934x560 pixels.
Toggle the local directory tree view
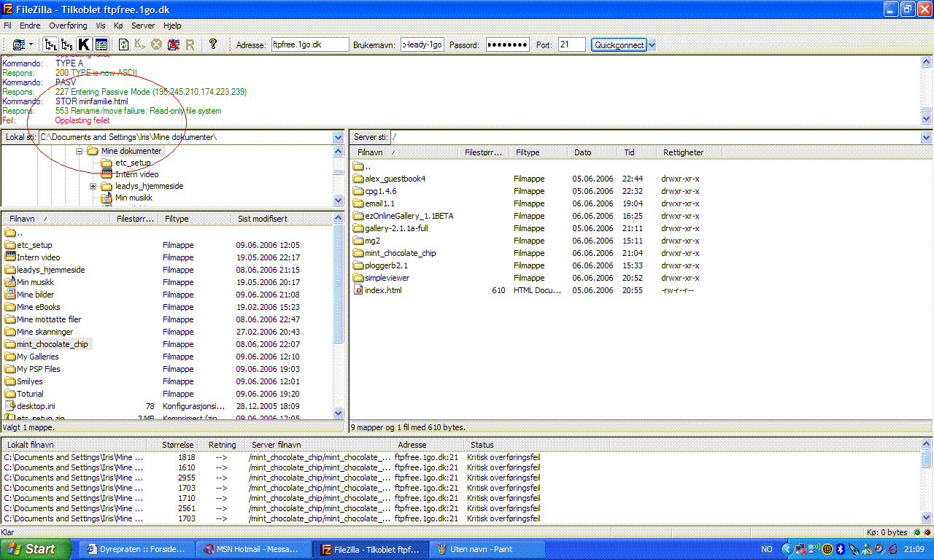(50, 44)
